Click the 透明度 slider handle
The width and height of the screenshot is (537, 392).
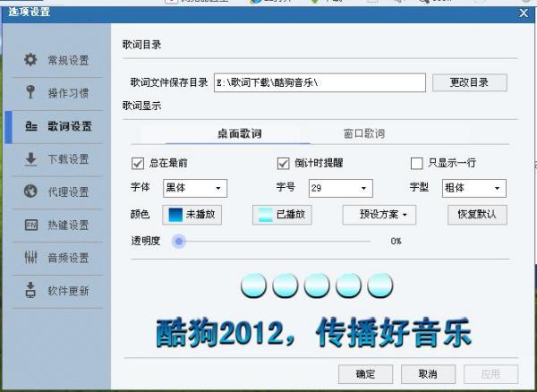click(178, 242)
